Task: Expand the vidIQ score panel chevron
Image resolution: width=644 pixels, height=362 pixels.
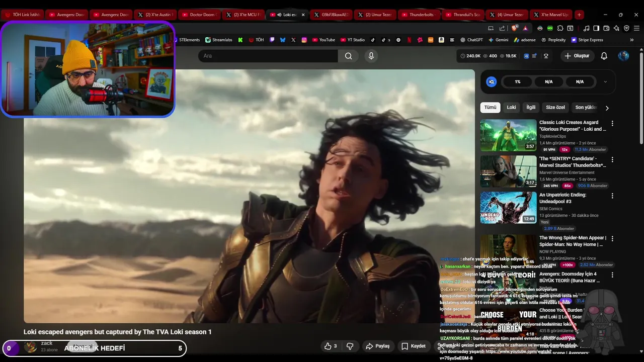Action: click(605, 81)
